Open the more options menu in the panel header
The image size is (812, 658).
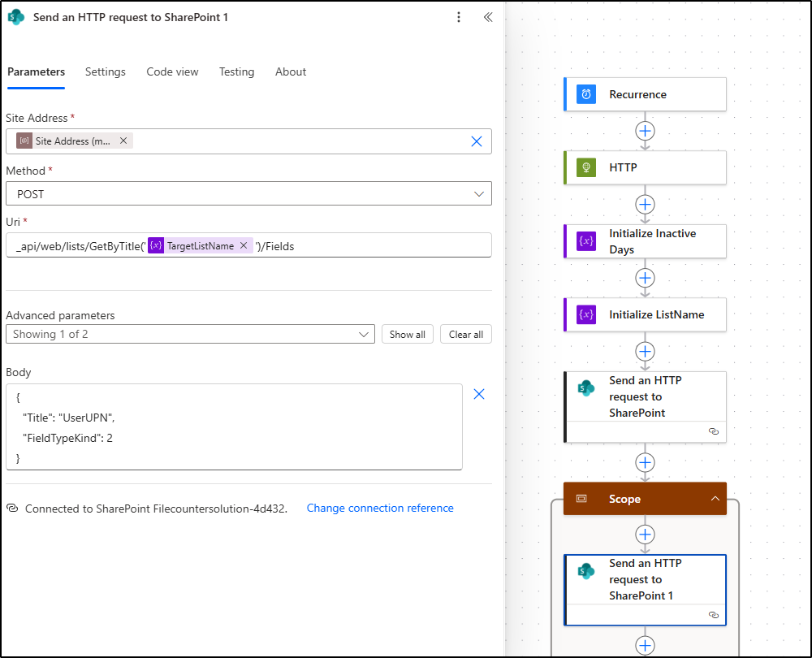pos(459,16)
